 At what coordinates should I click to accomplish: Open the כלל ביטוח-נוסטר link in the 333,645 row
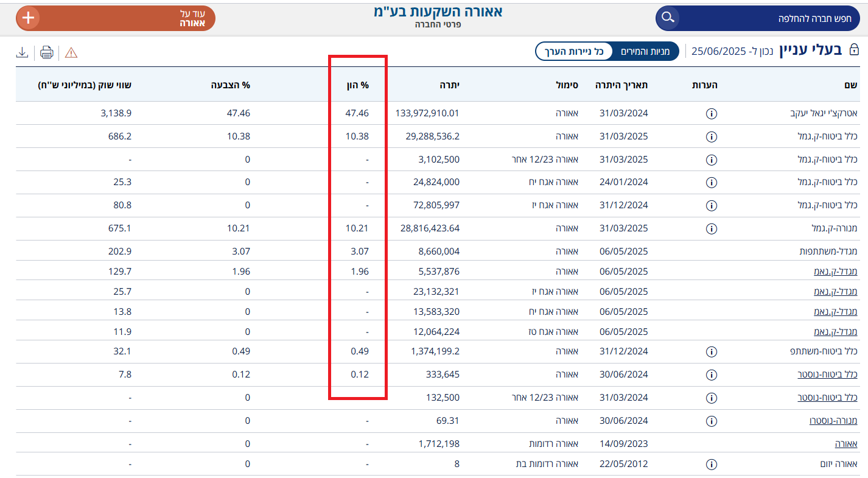tap(828, 374)
